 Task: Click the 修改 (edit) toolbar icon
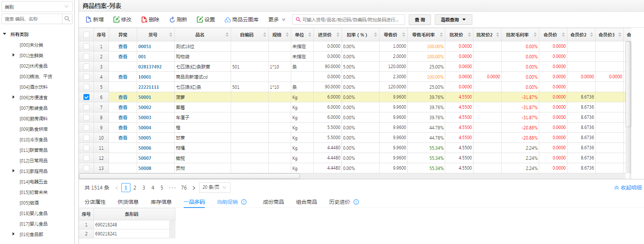click(x=116, y=20)
